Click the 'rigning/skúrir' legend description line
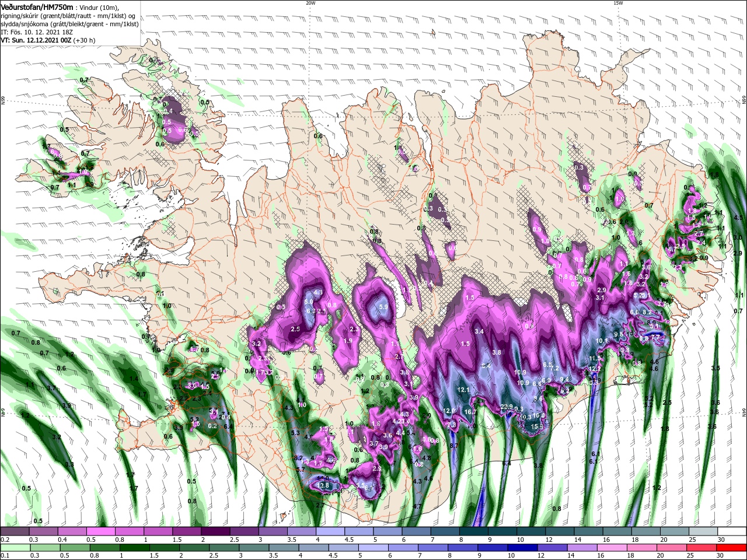The image size is (747, 560). click(x=68, y=15)
